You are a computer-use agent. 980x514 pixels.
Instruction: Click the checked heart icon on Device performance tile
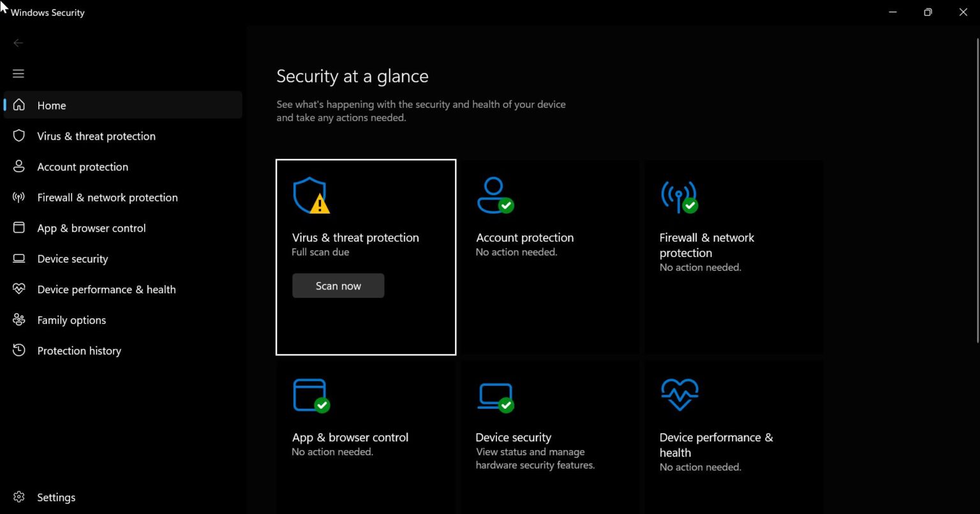(x=679, y=395)
